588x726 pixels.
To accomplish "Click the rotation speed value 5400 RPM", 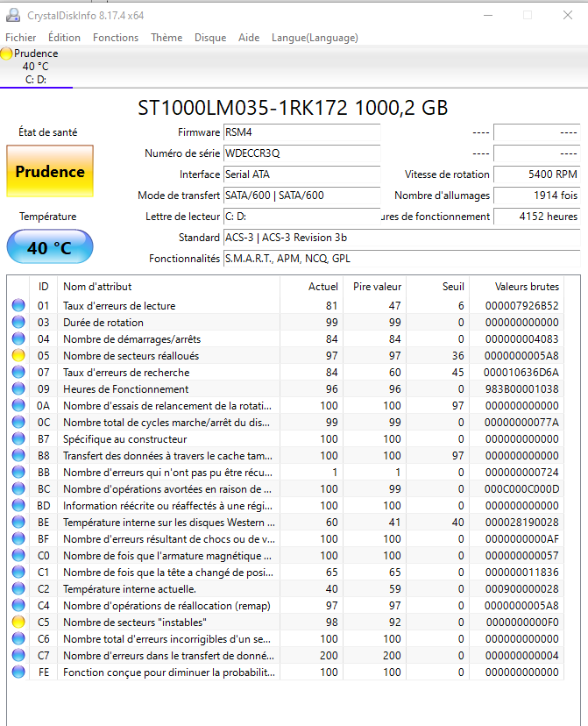I will point(536,174).
